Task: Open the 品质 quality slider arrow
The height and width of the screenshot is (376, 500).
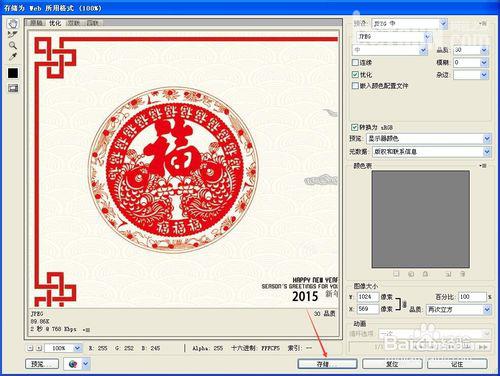Action: tap(484, 50)
